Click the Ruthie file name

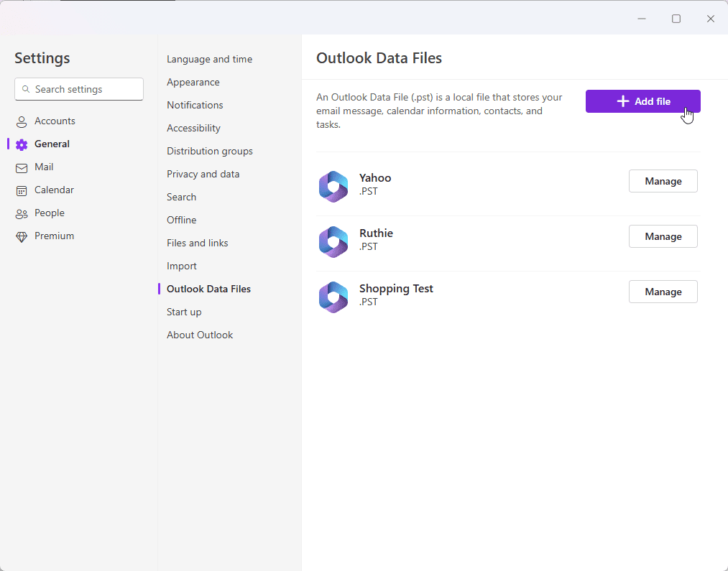tap(376, 233)
